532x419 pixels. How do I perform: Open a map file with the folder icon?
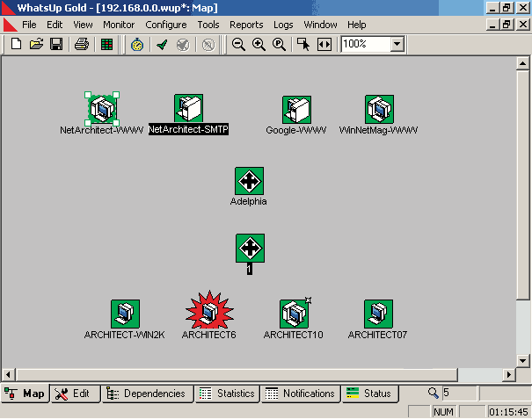point(36,44)
